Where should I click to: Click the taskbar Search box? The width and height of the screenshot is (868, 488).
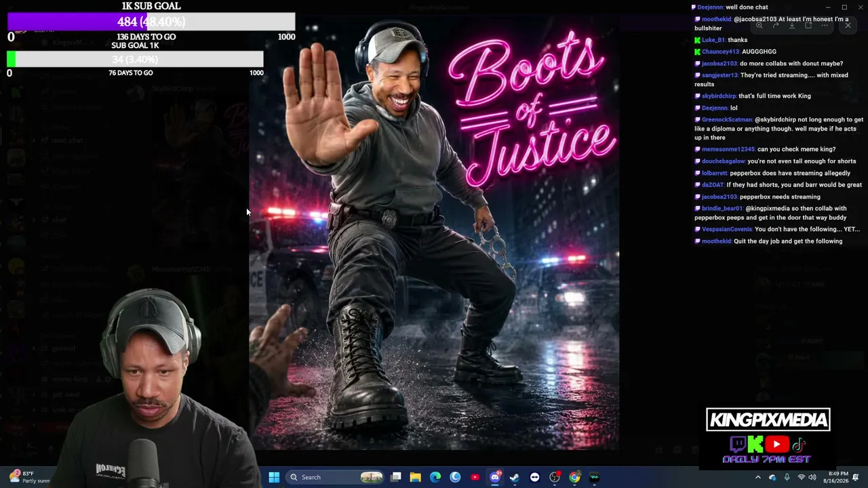point(336,477)
